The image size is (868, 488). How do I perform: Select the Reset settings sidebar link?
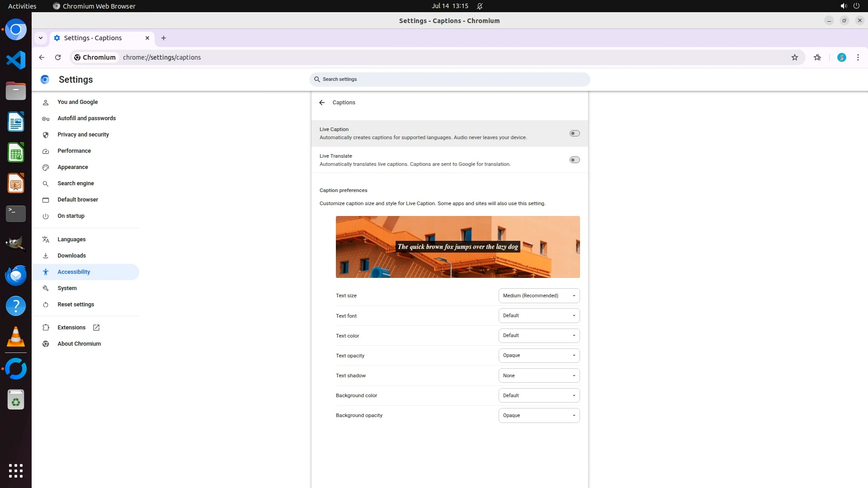(x=75, y=305)
